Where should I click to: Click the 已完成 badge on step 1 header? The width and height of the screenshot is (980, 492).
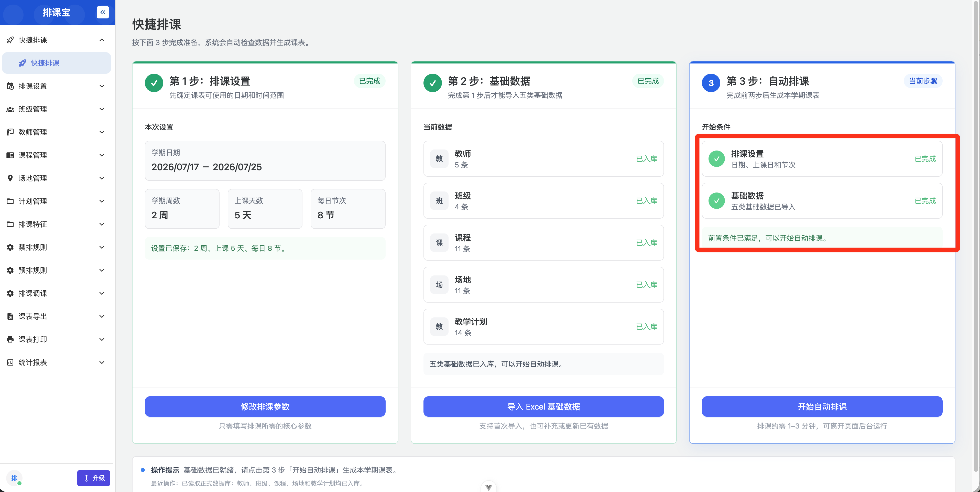[370, 81]
